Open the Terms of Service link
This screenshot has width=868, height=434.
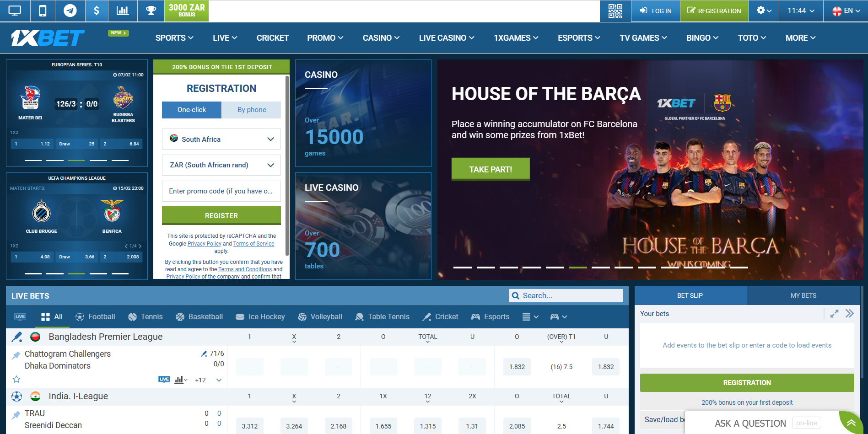[253, 244]
